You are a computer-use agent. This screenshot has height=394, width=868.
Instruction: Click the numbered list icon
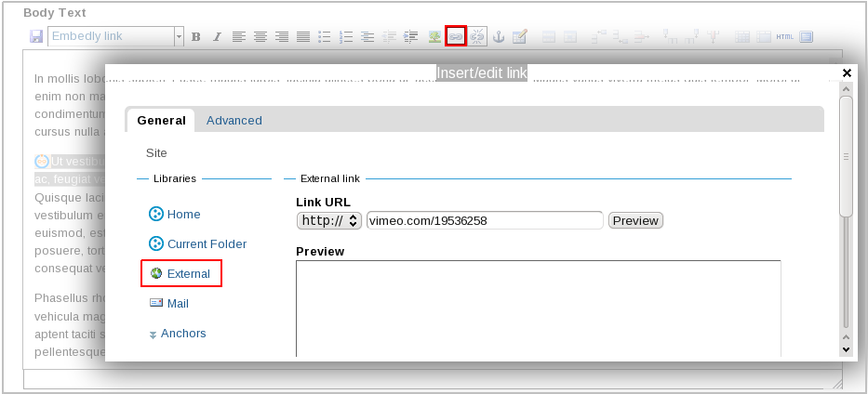[x=346, y=37]
